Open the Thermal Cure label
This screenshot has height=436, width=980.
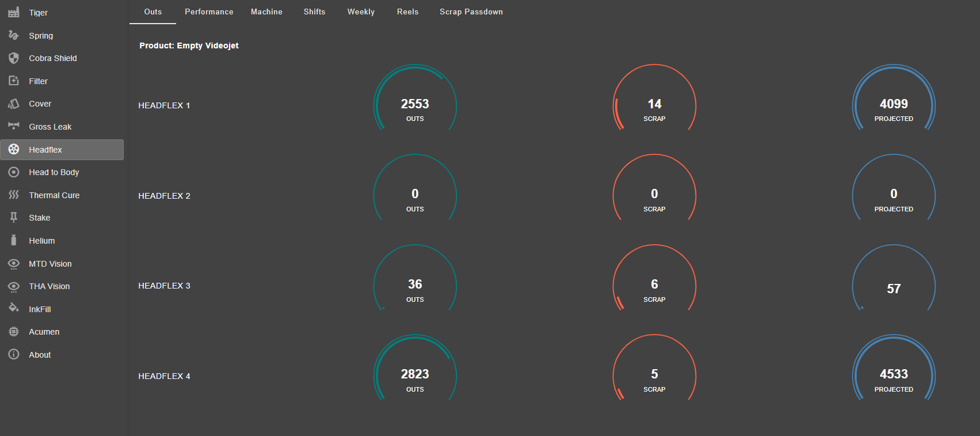coord(54,195)
